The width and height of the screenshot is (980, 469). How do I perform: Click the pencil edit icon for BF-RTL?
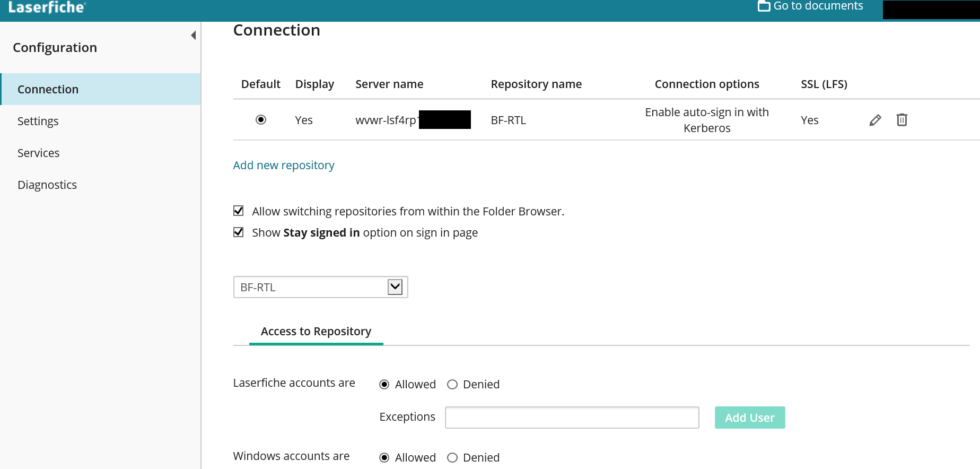[875, 120]
